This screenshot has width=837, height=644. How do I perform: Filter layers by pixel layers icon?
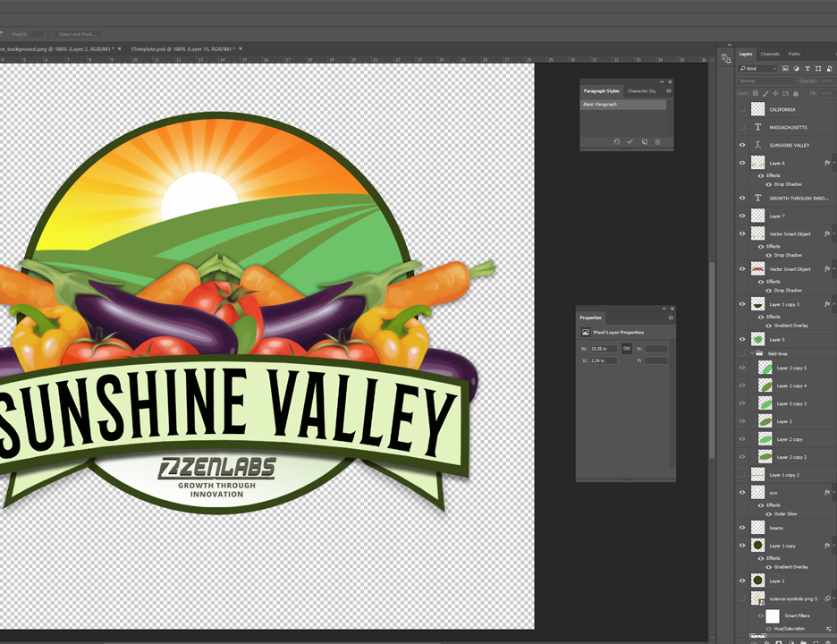tap(785, 68)
